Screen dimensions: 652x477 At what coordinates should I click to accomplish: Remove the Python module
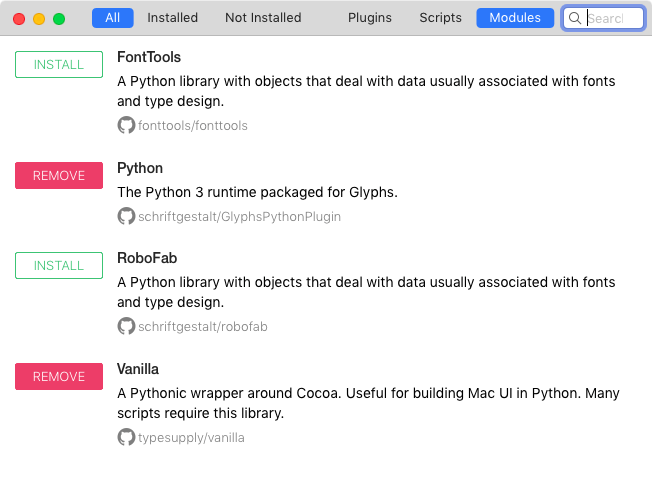59,175
